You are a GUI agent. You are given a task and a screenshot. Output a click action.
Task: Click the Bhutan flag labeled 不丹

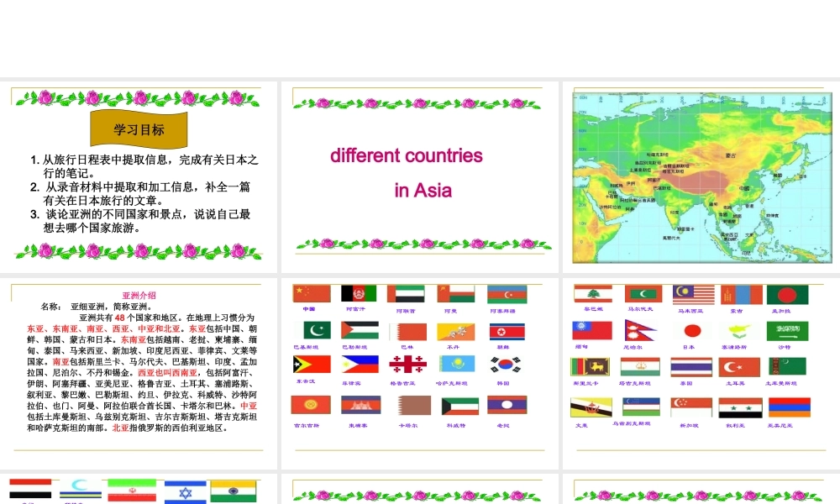[455, 331]
